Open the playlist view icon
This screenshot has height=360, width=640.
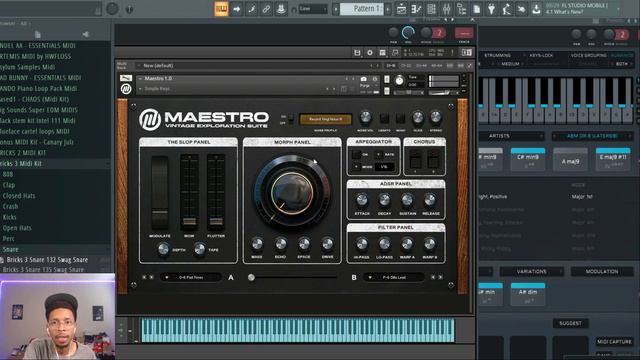coord(402,9)
